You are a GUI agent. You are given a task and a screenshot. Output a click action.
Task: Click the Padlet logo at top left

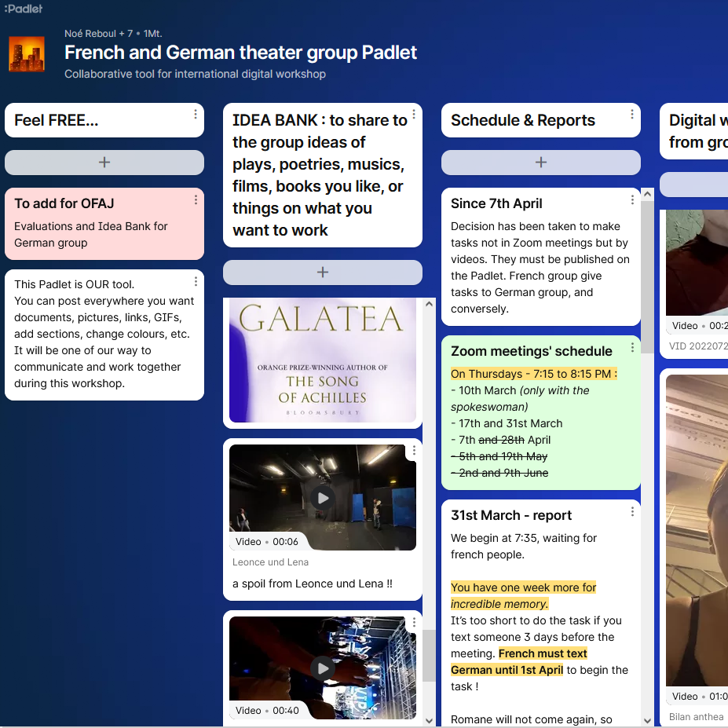23,9
